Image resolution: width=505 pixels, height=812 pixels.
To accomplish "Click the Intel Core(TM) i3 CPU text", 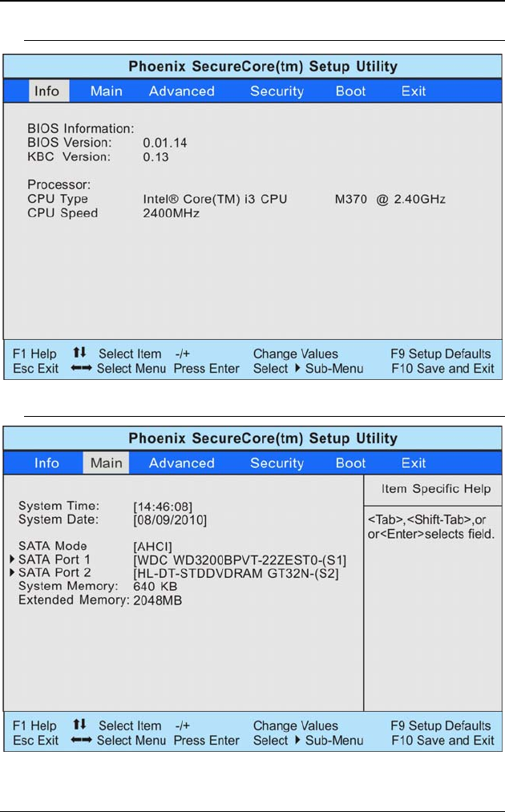I will 215,199.
